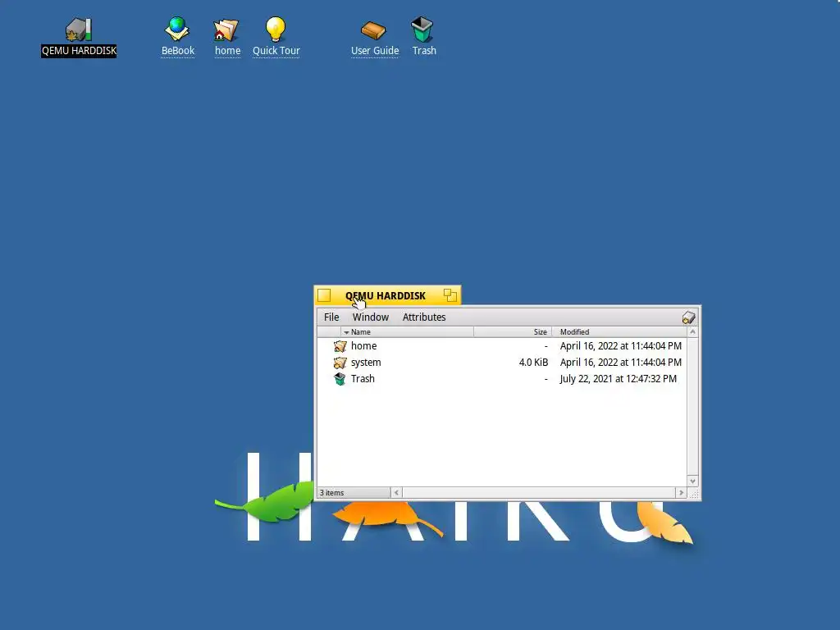Click the home folder icon in the list
Image resolution: width=840 pixels, height=630 pixels.
[340, 346]
